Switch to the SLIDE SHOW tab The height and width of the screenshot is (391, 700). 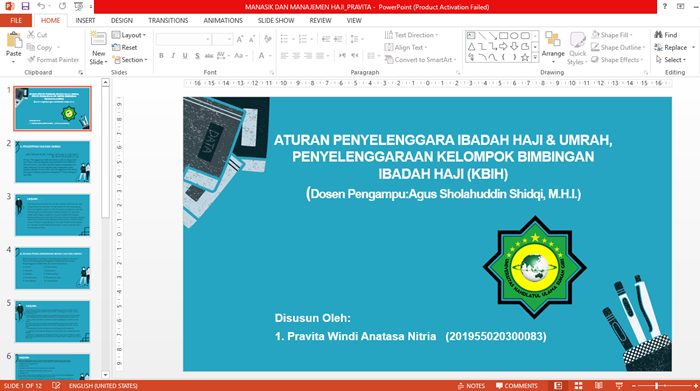point(276,21)
